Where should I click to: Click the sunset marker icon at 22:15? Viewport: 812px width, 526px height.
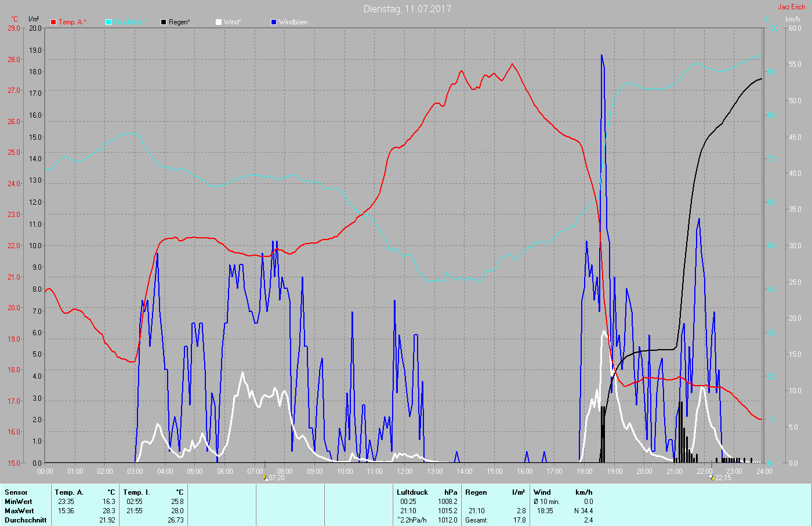click(712, 478)
